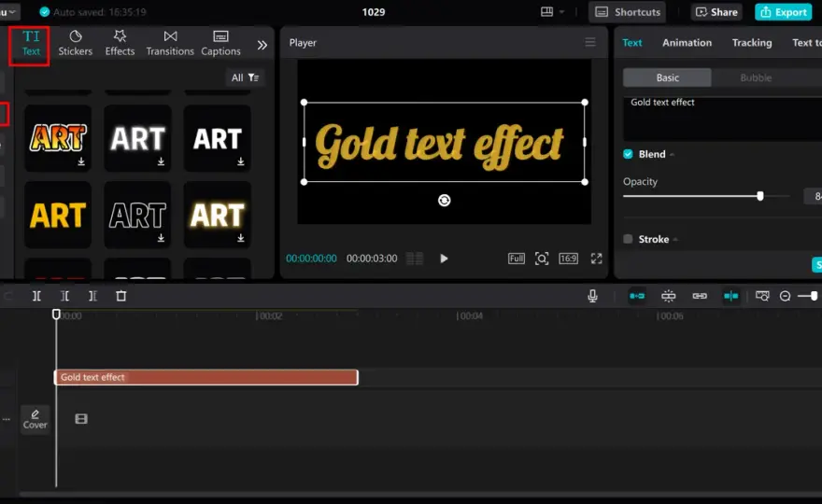The width and height of the screenshot is (822, 504).
Task: Select the white outline ART text preset
Action: (137, 215)
